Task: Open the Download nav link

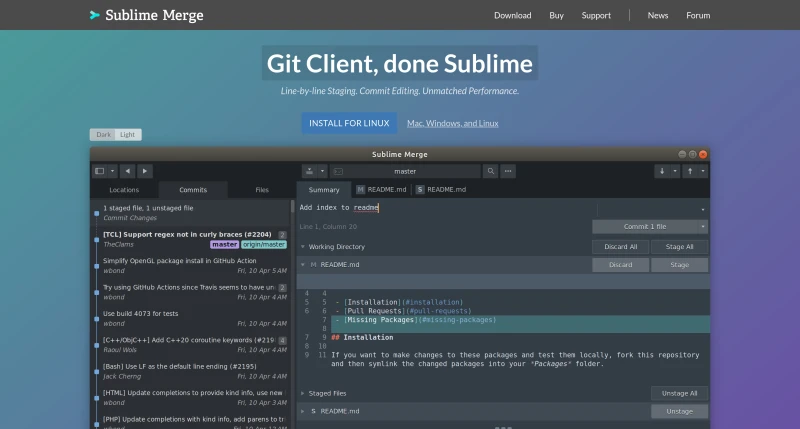Action: pyautogui.click(x=512, y=15)
